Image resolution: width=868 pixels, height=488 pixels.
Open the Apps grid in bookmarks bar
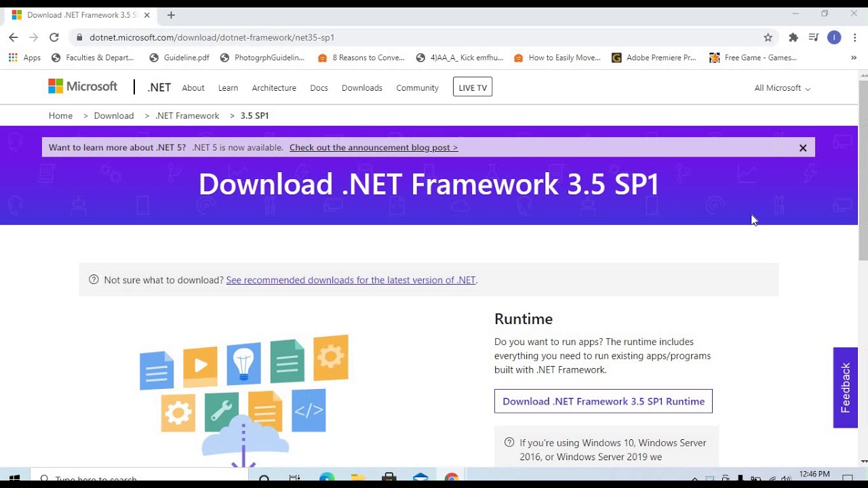[x=25, y=58]
